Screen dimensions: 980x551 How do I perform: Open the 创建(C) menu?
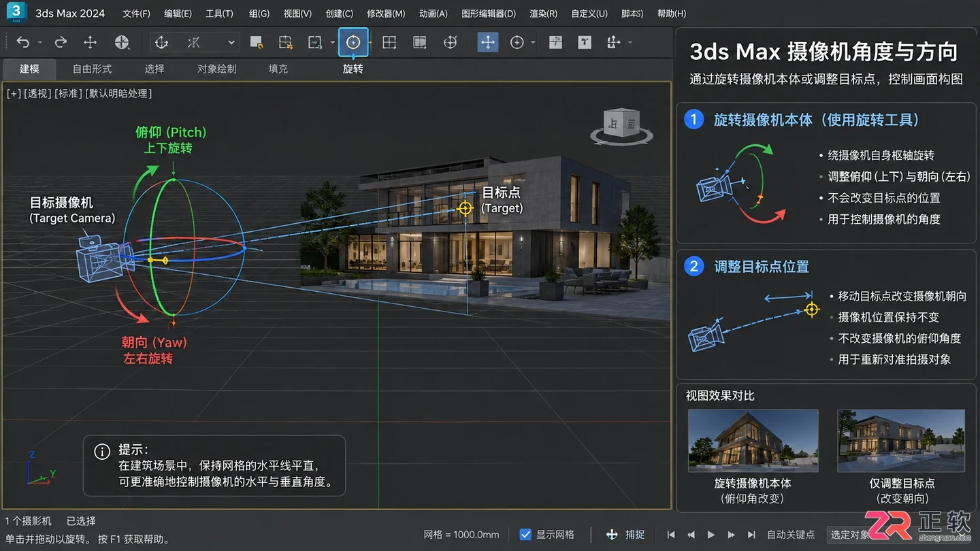pos(340,14)
